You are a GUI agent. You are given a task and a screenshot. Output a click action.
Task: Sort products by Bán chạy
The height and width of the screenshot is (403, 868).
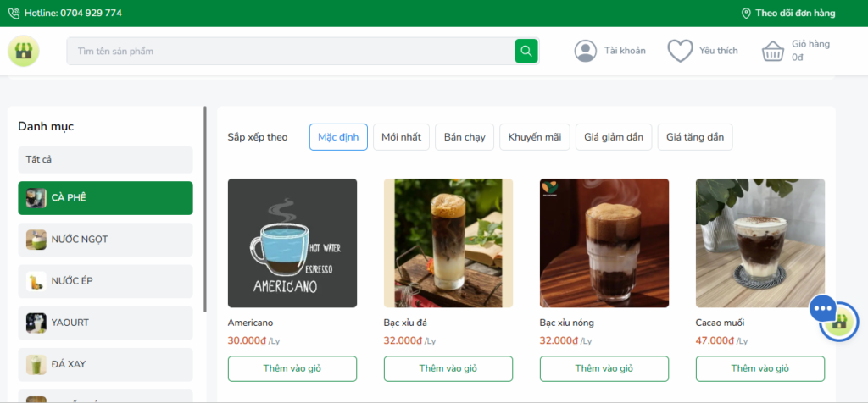tap(464, 137)
